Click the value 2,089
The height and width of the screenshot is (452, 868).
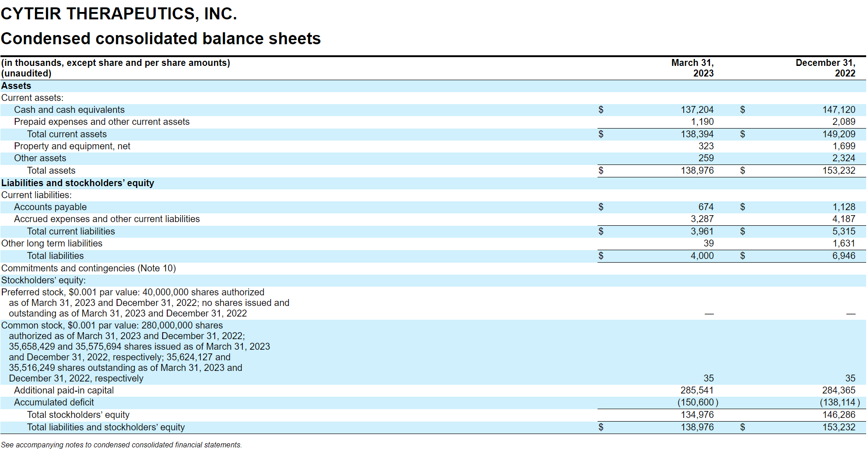click(x=844, y=122)
